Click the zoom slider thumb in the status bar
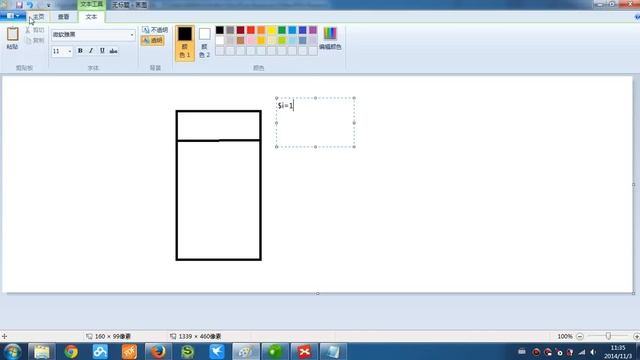The height and width of the screenshot is (360, 640). pos(608,336)
